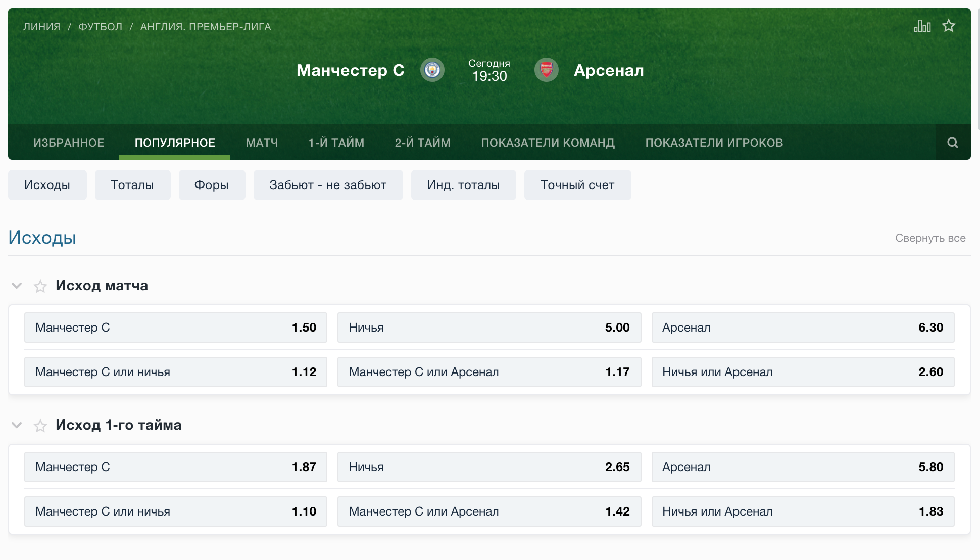Click the Исход матча title text
Screen dimensions: 980x560
[102, 286]
